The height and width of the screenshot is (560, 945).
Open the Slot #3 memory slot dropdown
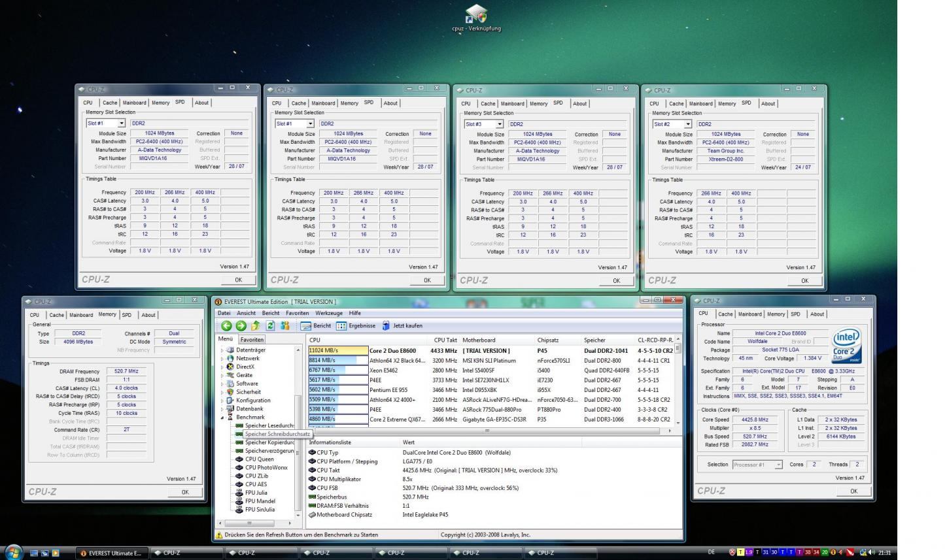click(x=500, y=124)
